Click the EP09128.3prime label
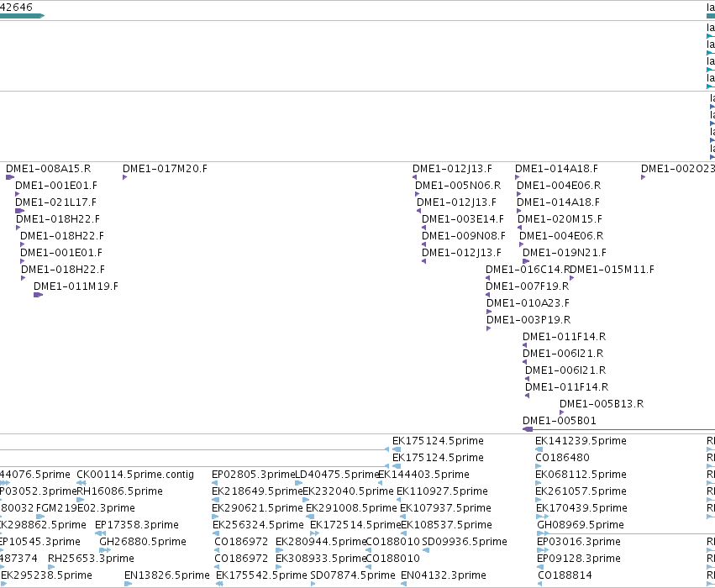715x588 pixels. point(579,559)
